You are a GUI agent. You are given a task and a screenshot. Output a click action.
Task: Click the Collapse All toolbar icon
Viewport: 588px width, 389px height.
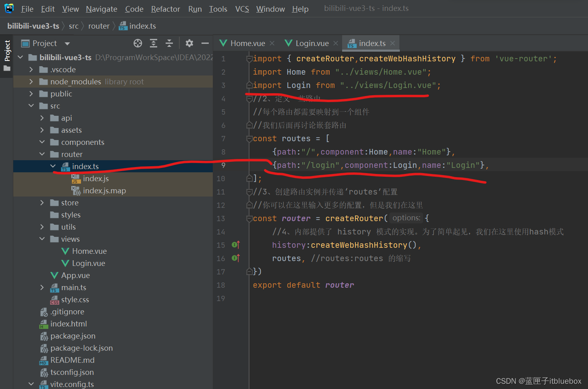tap(169, 43)
